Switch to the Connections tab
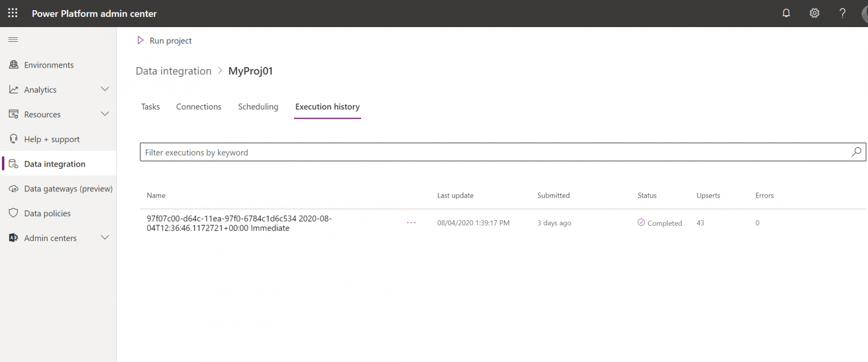Image resolution: width=868 pixels, height=362 pixels. [x=198, y=106]
